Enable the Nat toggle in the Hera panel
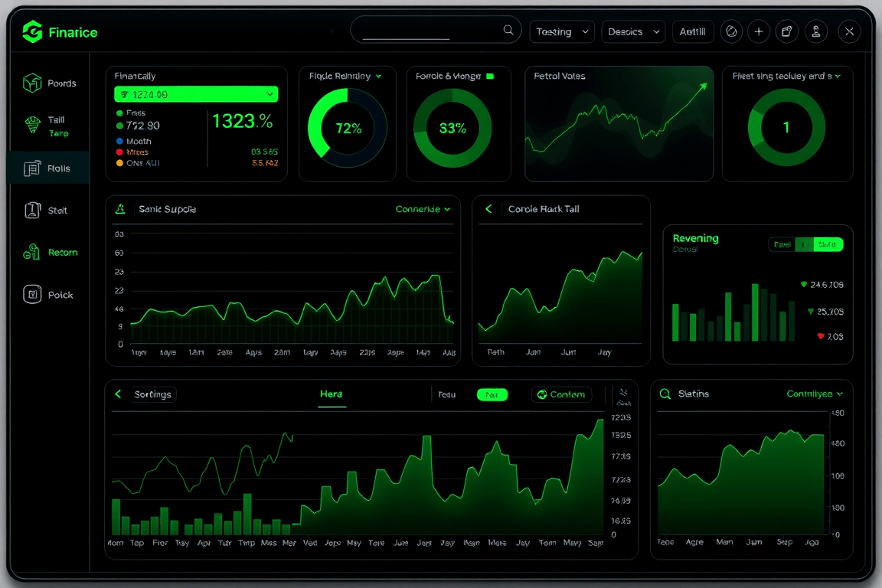The image size is (882, 588). tap(492, 394)
